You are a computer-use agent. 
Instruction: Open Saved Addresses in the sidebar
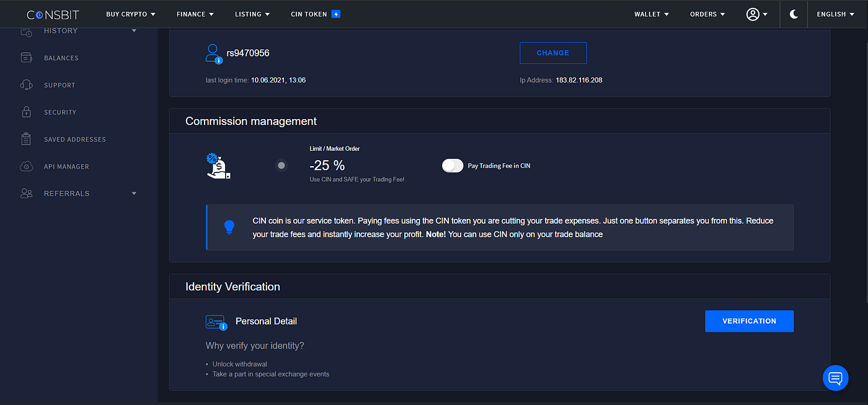point(75,140)
